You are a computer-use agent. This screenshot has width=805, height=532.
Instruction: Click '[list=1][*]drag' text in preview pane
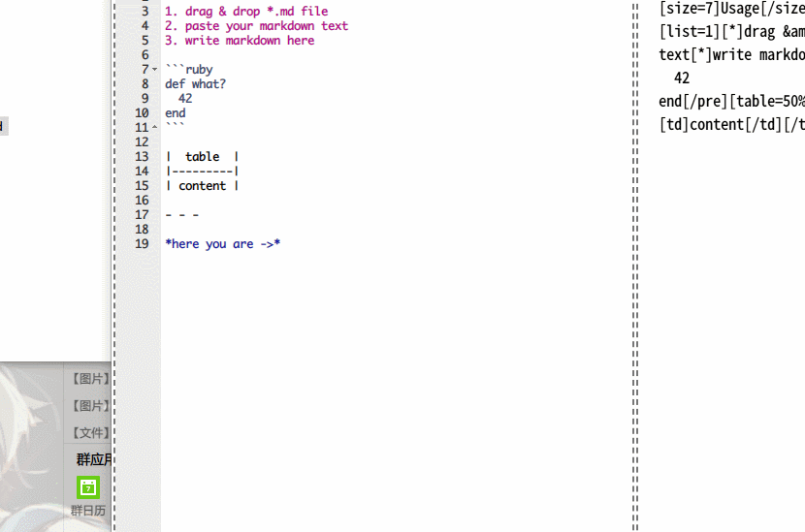(717, 31)
